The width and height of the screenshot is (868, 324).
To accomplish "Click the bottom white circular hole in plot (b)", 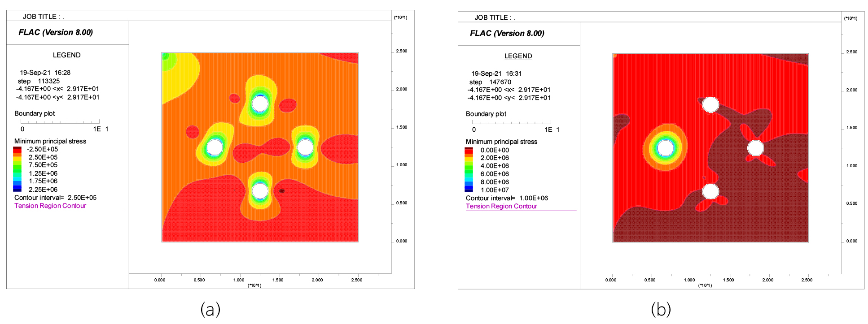I will click(710, 191).
